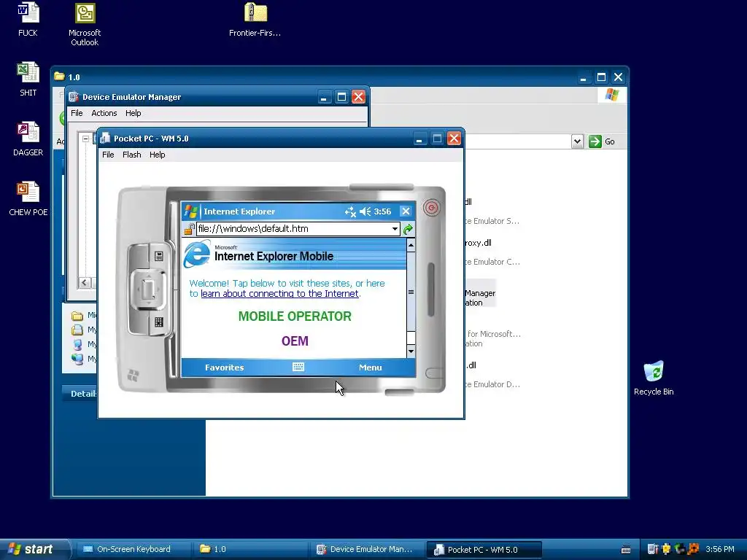
Task: Open Help menu in Pocket PC window
Action: point(158,155)
